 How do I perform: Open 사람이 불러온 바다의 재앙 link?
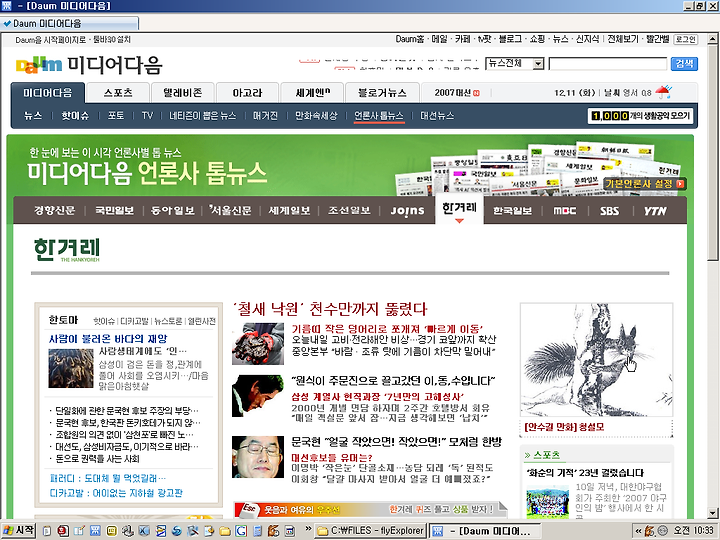coord(108,339)
